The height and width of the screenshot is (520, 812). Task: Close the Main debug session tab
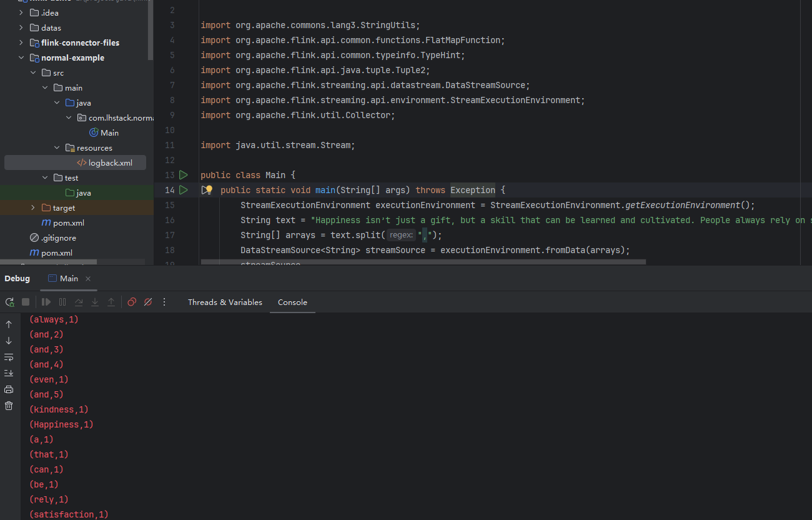click(x=88, y=279)
